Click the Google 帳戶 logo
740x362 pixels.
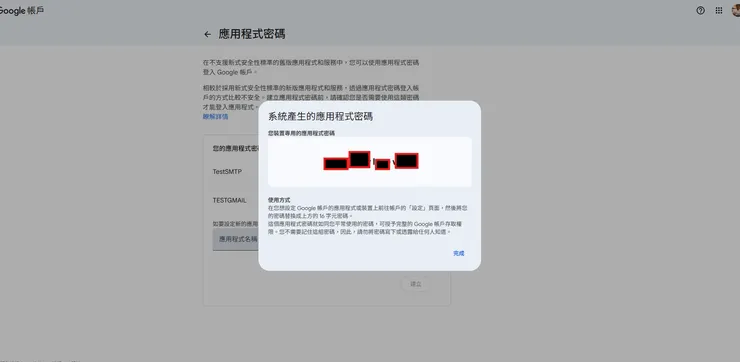[22, 10]
